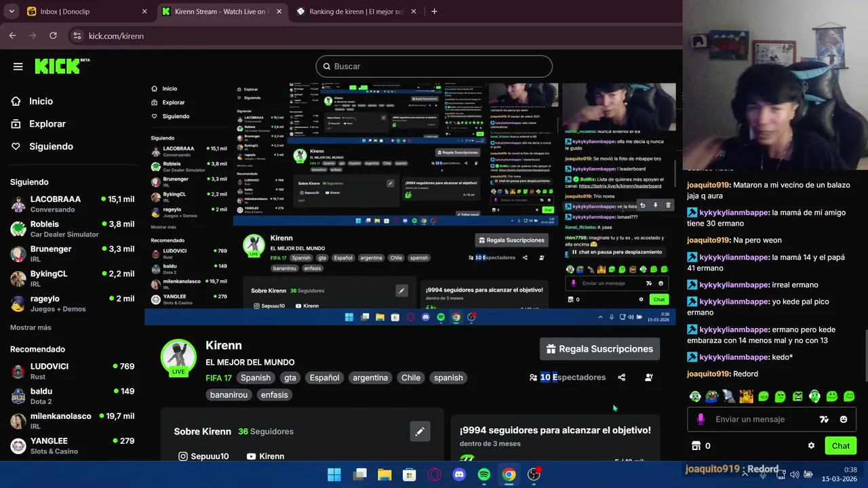Open LACOBRAAA channel in followed list
The image size is (868, 488).
(72, 203)
